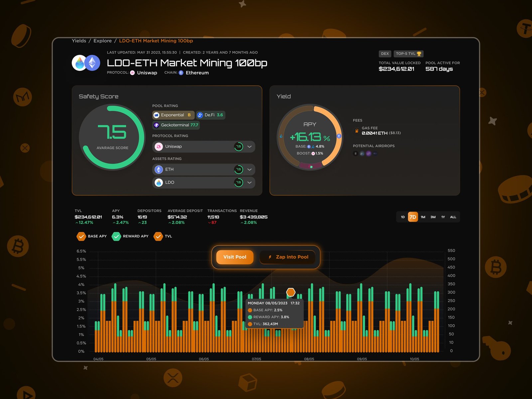Click the LDO-ETH token pair logo
The image size is (532, 399).
(86, 63)
